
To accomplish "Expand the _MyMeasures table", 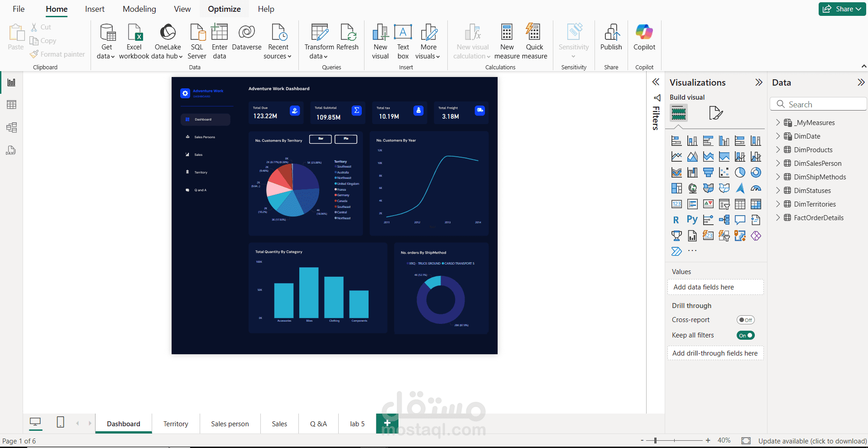I will [x=778, y=123].
